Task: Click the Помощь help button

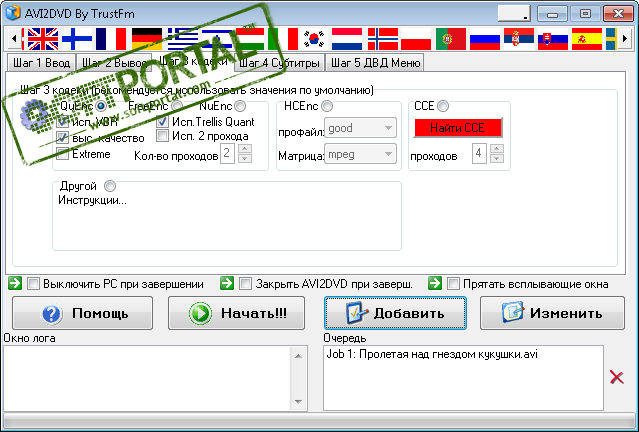Action: 83,313
